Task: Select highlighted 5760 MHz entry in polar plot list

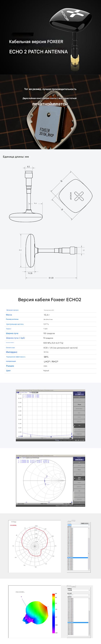Action: click(x=78, y=557)
